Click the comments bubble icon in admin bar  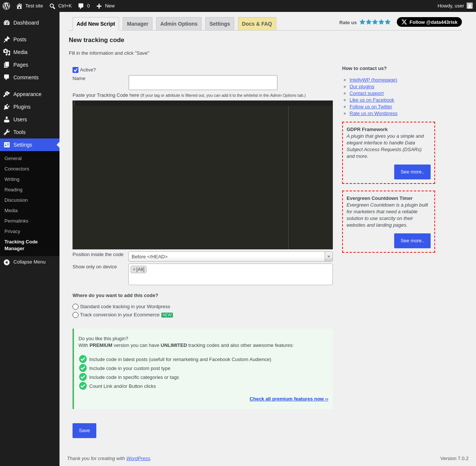coord(81,6)
